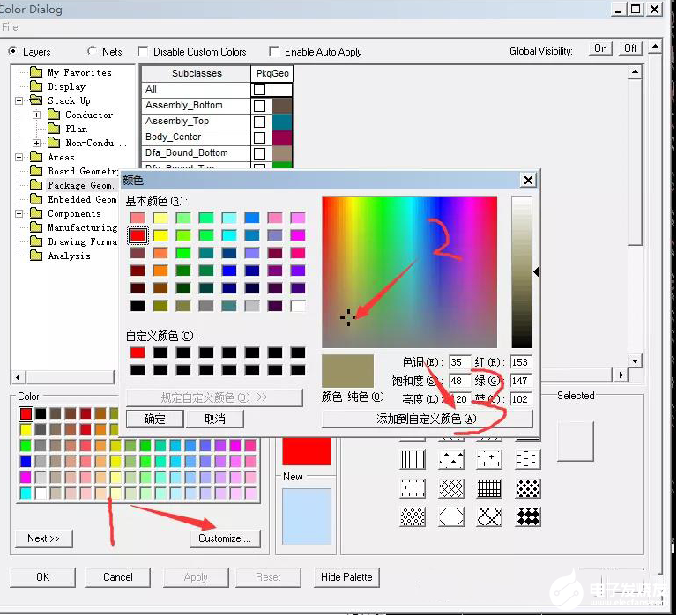Select the Analysis folder
This screenshot has height=616, width=677.
(69, 256)
